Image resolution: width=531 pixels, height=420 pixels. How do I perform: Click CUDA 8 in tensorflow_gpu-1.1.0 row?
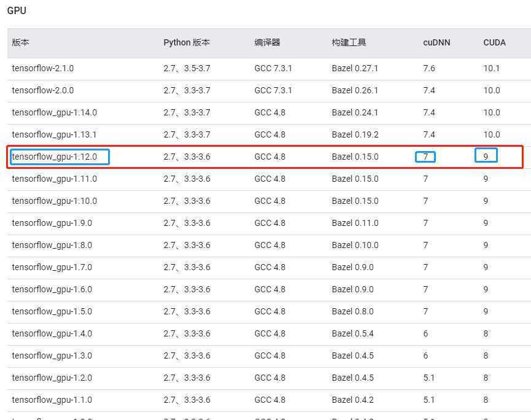486,400
